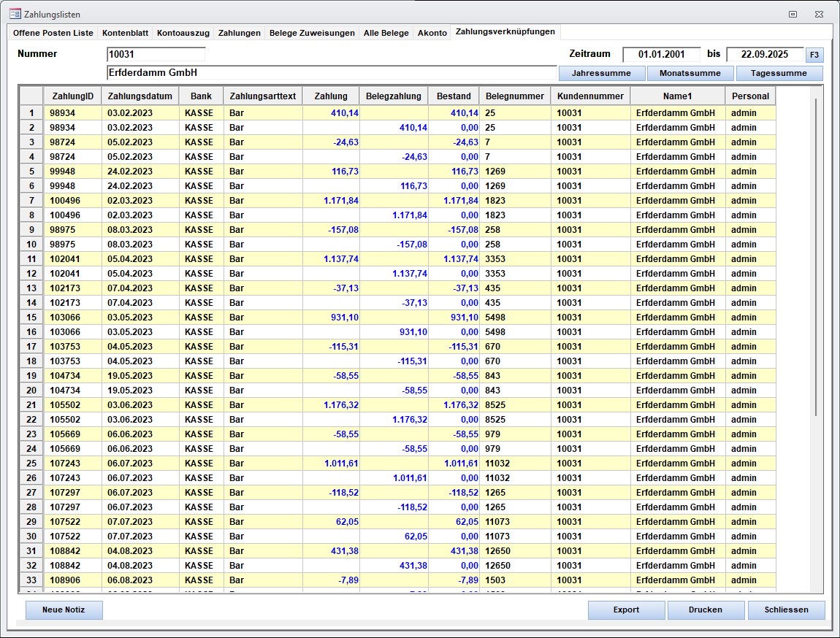
Task: Export the payment list
Action: pos(626,610)
